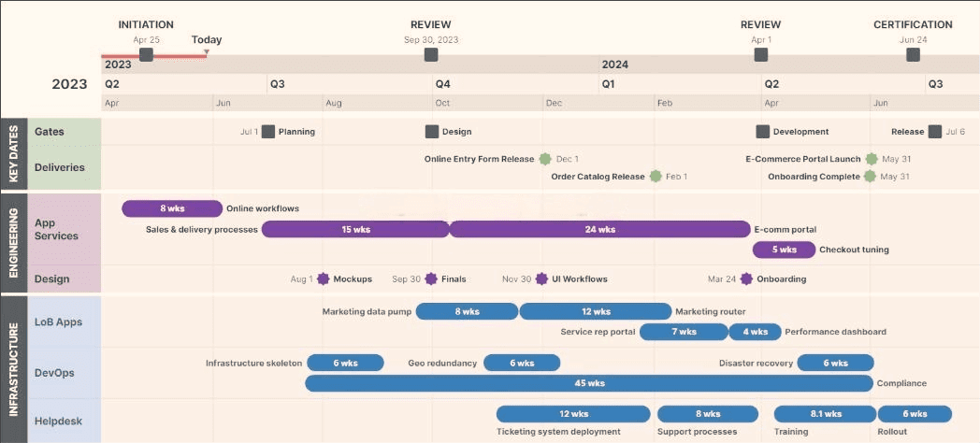The image size is (980, 443).
Task: Select the UI Workflows purple milestone marker
Action: pyautogui.click(x=541, y=279)
